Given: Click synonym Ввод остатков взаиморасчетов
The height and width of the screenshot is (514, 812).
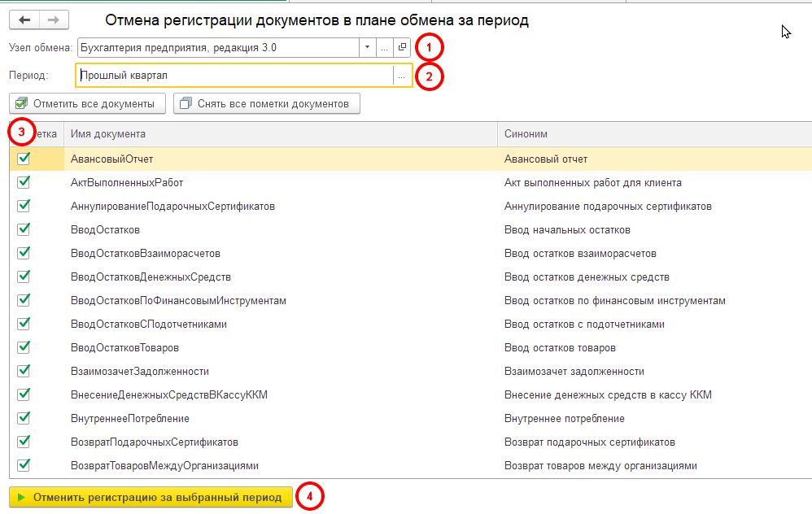Looking at the screenshot, I should tap(580, 253).
